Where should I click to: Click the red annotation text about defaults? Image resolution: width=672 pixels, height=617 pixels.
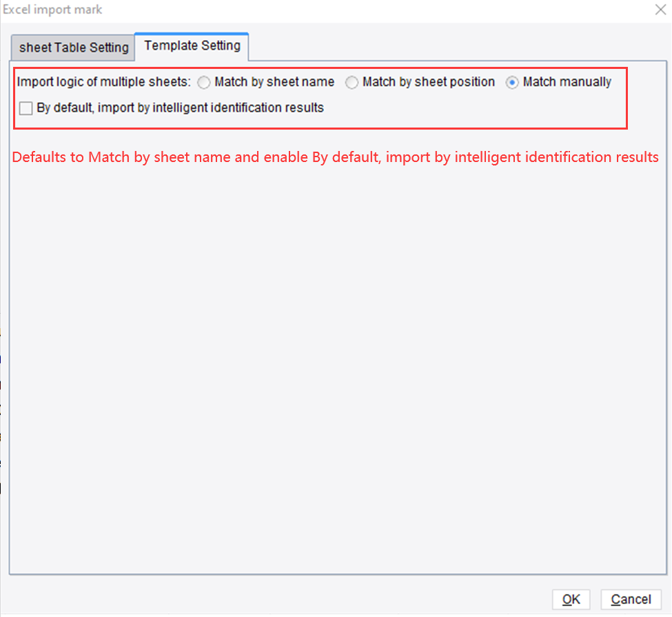[335, 157]
